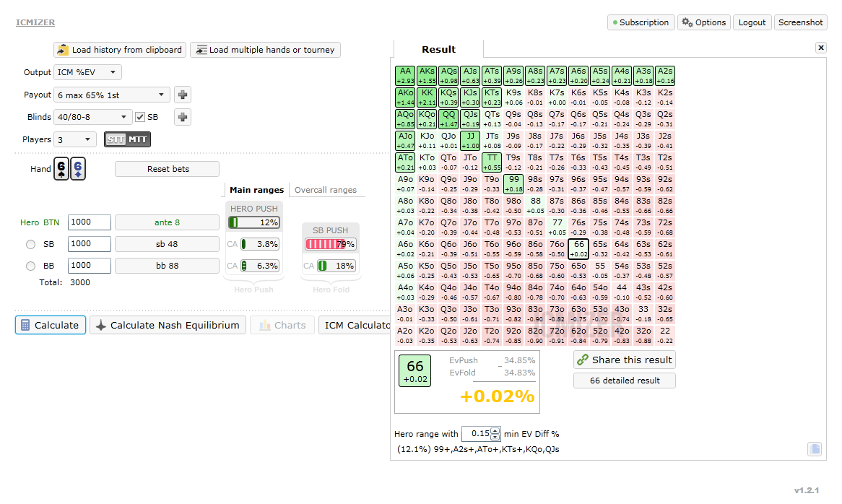Click Calculate Nash Equilibrium
Screen dimensions: 842x504
[168, 325]
